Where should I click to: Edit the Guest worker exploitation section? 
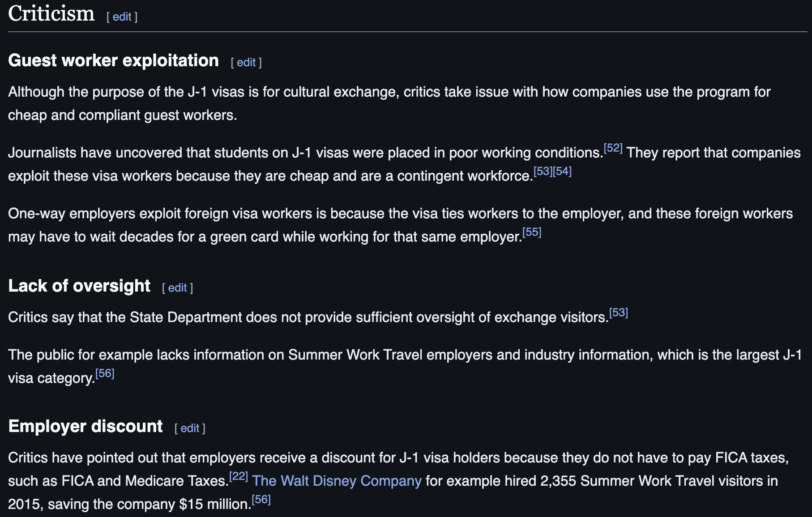[246, 63]
